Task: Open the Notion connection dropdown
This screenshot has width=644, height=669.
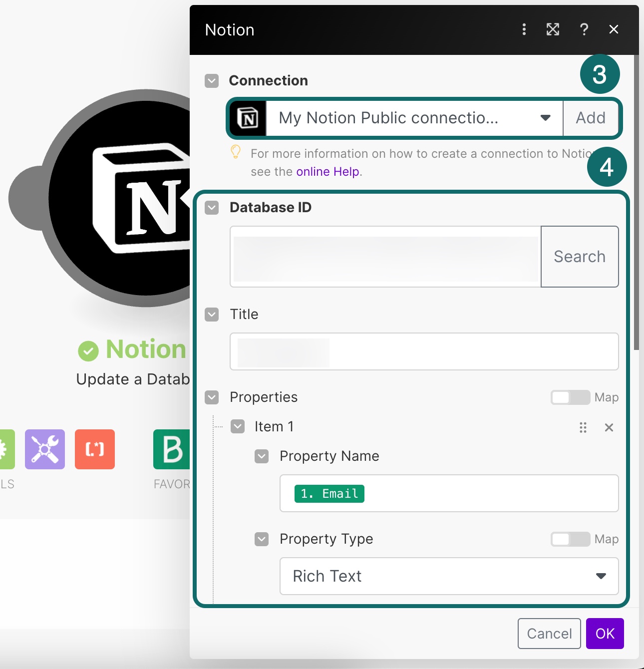Action: tap(545, 118)
